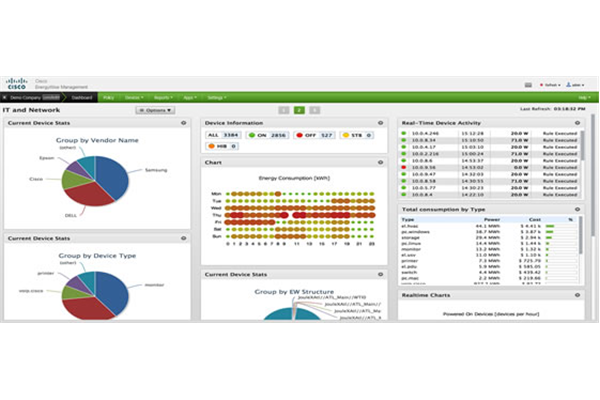Filter devices by ALL 3384
600x400 pixels.
tap(223, 135)
